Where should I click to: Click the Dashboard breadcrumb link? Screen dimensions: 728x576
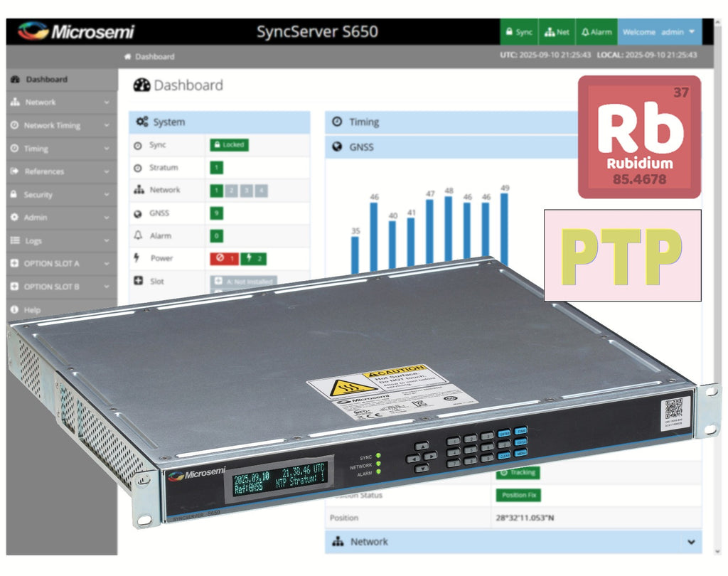pos(154,57)
